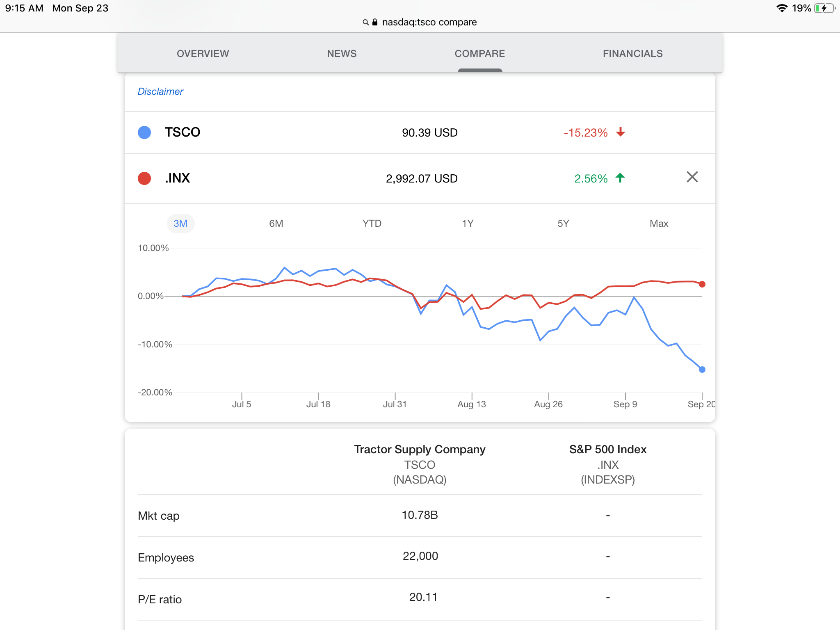
Task: Click the blue endpoint dot on chart
Action: [702, 370]
